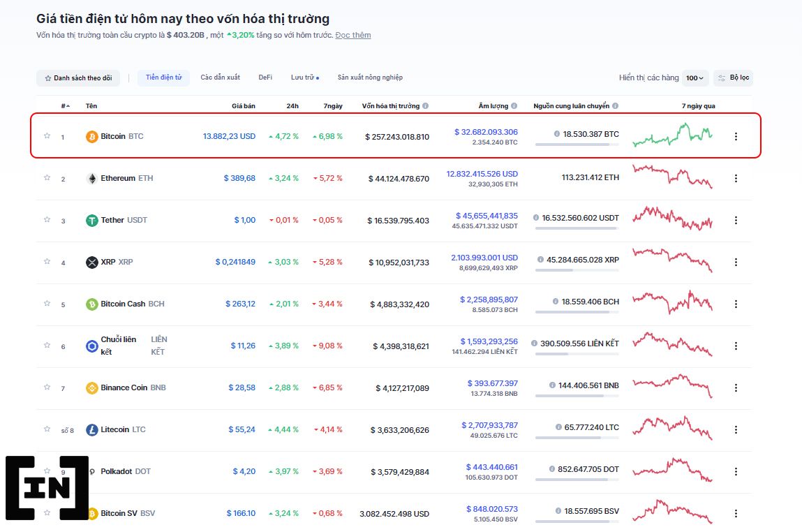The height and width of the screenshot is (532, 802).
Task: Follow the Đọc thêm link
Action: tap(352, 35)
